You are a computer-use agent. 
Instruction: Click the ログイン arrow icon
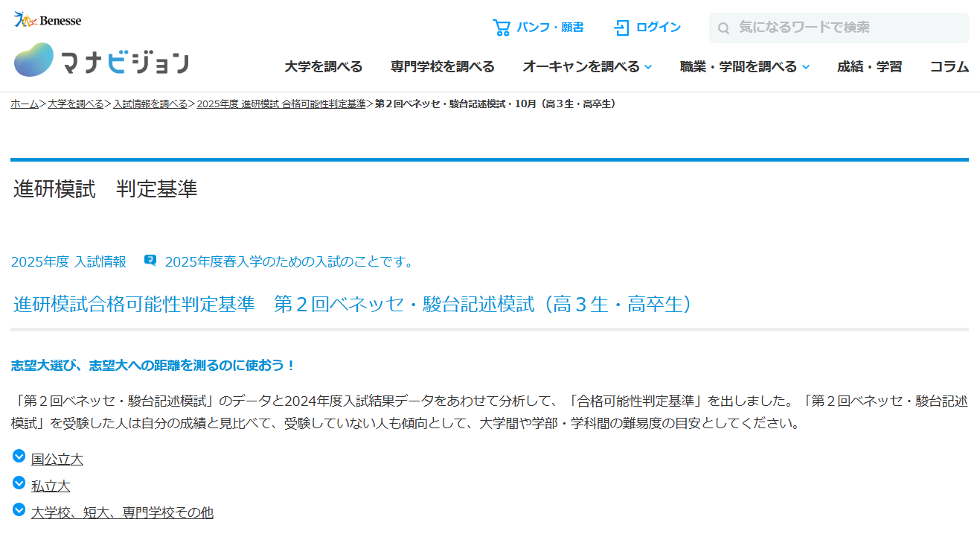[x=622, y=27]
